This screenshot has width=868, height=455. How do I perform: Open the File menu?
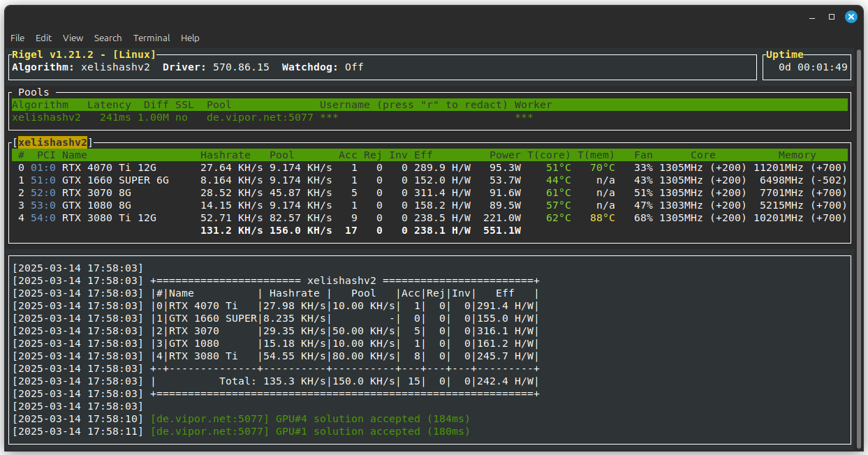pos(17,38)
